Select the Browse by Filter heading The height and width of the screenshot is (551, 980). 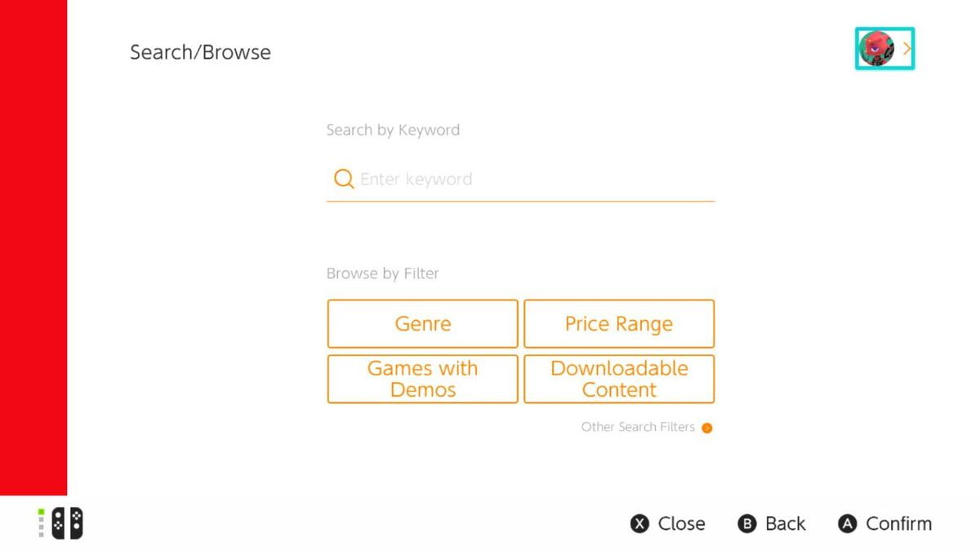(x=382, y=273)
